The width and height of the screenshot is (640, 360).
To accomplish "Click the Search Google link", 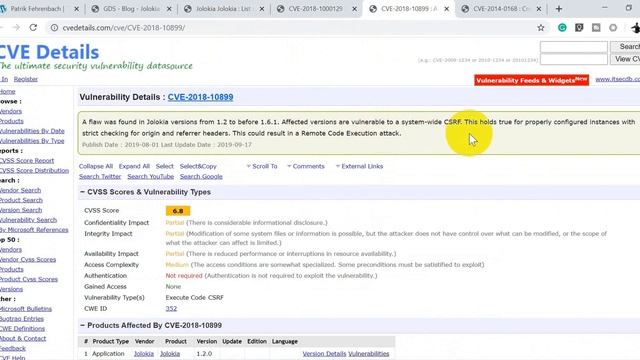I will point(201,176).
